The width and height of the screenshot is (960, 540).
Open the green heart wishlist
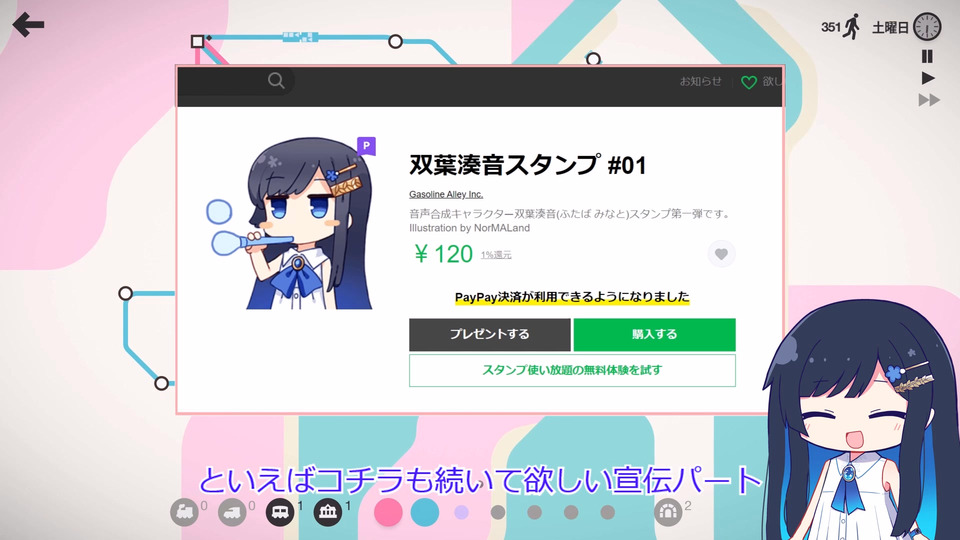click(x=749, y=82)
